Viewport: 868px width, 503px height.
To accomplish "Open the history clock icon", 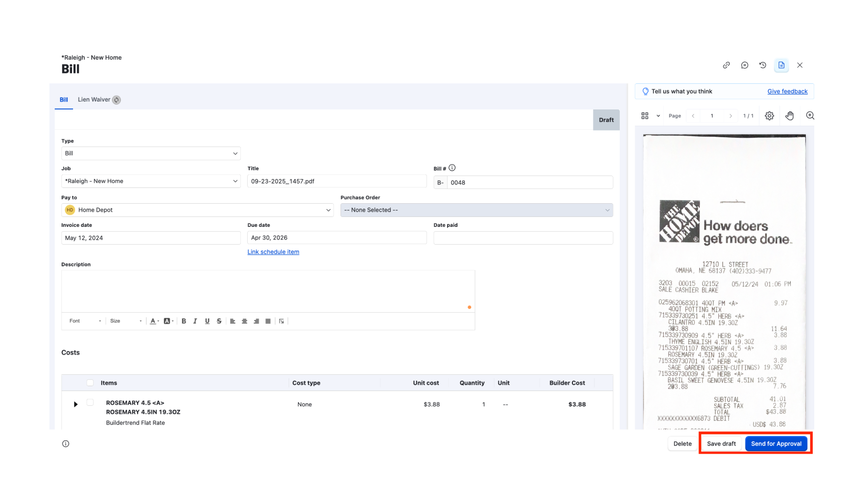I will (763, 65).
